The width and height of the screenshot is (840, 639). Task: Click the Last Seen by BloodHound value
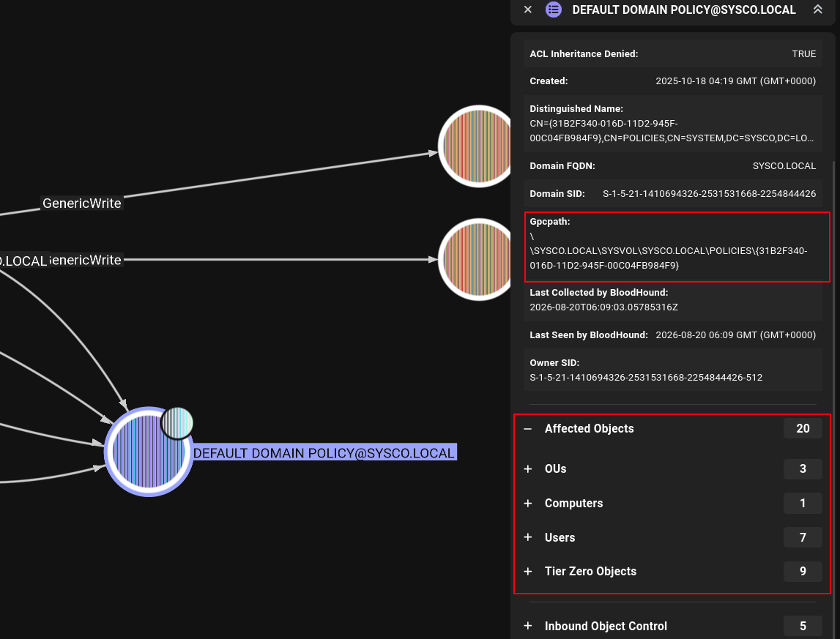735,335
